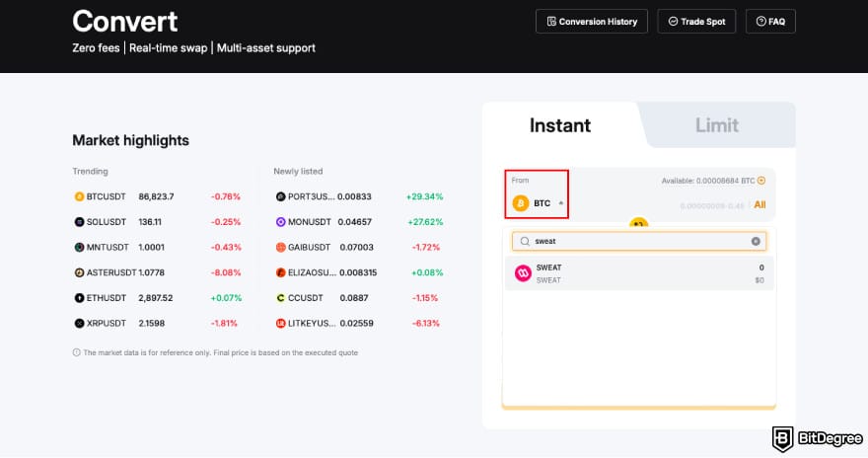Image resolution: width=868 pixels, height=458 pixels.
Task: Click the CCUSDT coin icon
Action: pyautogui.click(x=281, y=298)
